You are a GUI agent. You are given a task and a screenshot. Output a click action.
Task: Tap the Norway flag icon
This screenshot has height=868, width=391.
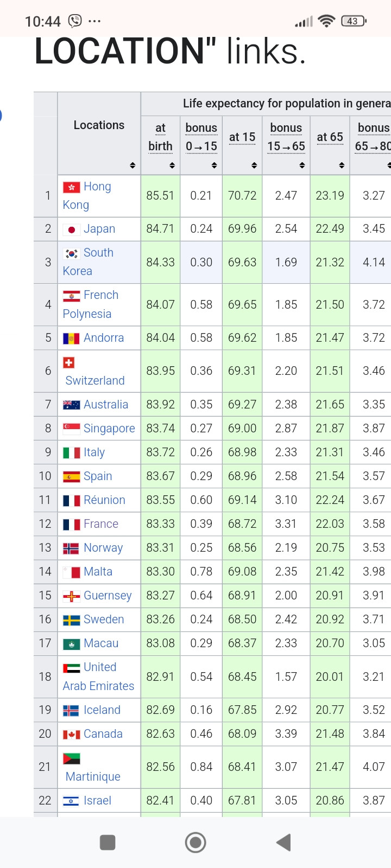(71, 548)
